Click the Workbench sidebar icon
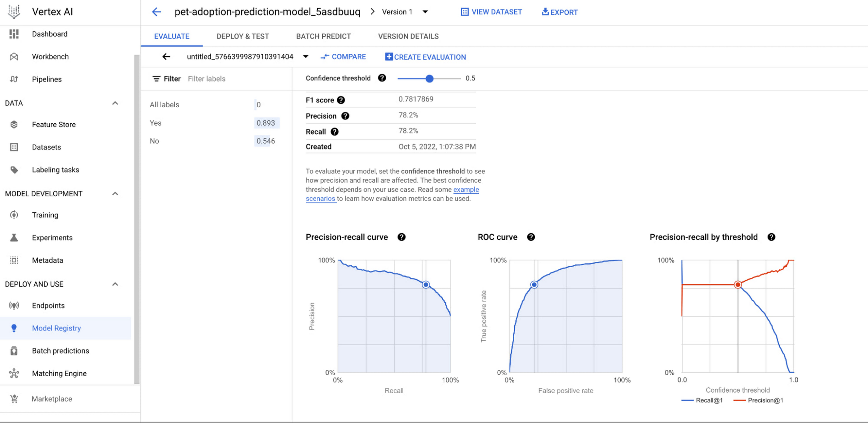 (x=14, y=57)
